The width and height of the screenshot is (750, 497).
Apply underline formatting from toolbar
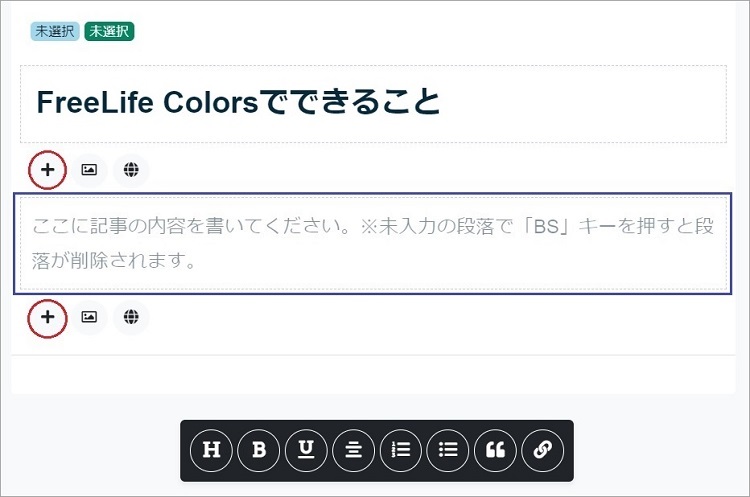[306, 450]
